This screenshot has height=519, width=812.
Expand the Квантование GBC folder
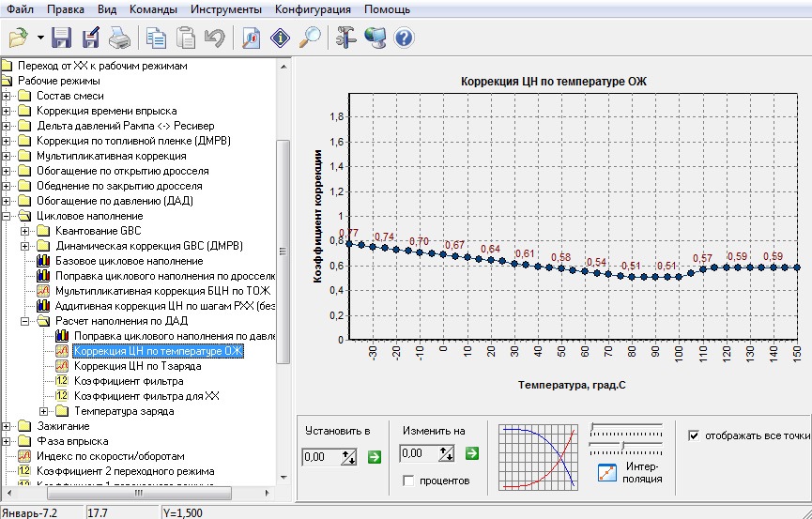tap(24, 231)
